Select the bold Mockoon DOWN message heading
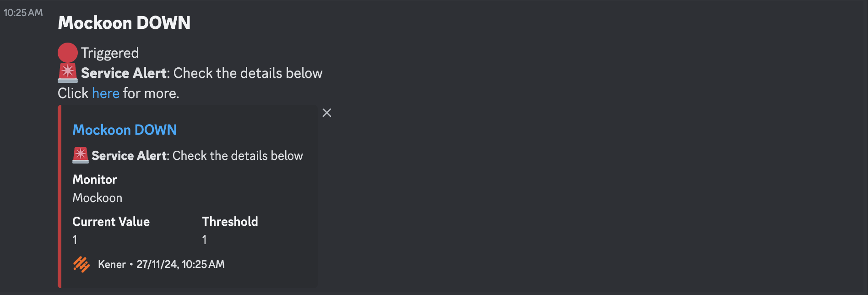The image size is (868, 295). pos(124,22)
